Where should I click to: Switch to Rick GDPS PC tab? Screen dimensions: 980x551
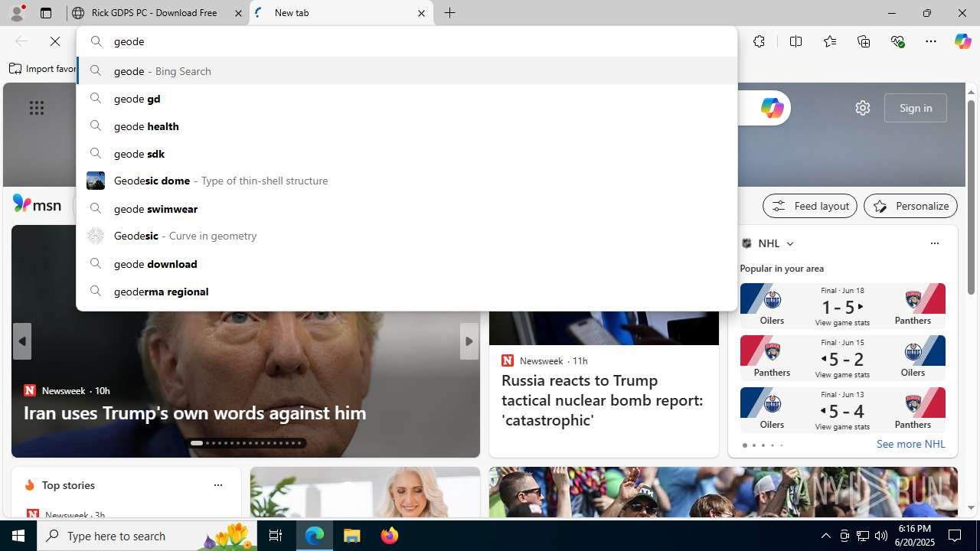[x=158, y=13]
